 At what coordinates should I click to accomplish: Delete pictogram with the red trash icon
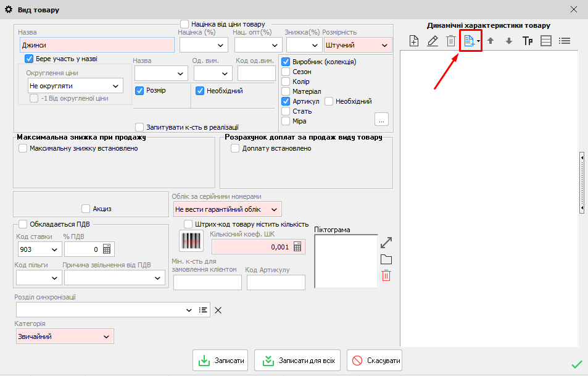pyautogui.click(x=386, y=275)
